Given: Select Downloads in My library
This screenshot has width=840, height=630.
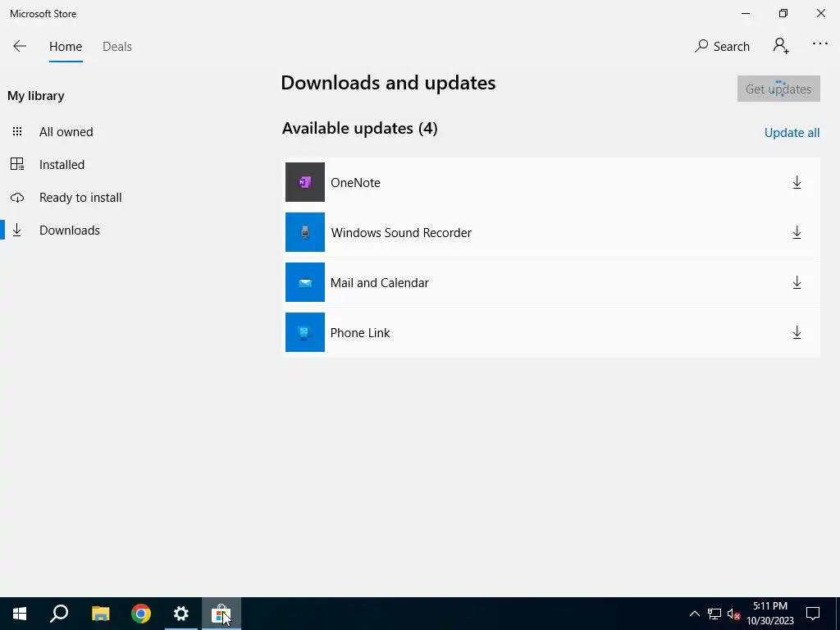Looking at the screenshot, I should 70,231.
